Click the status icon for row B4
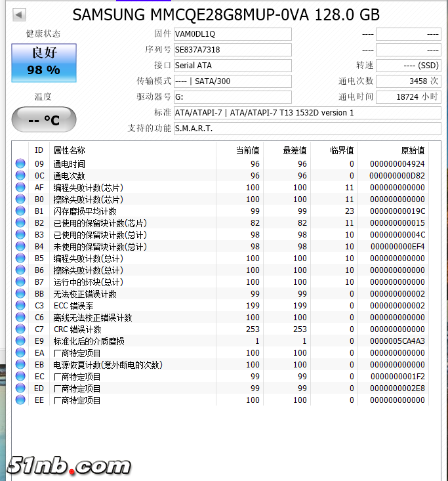The height and width of the screenshot is (481, 448). click(x=20, y=247)
